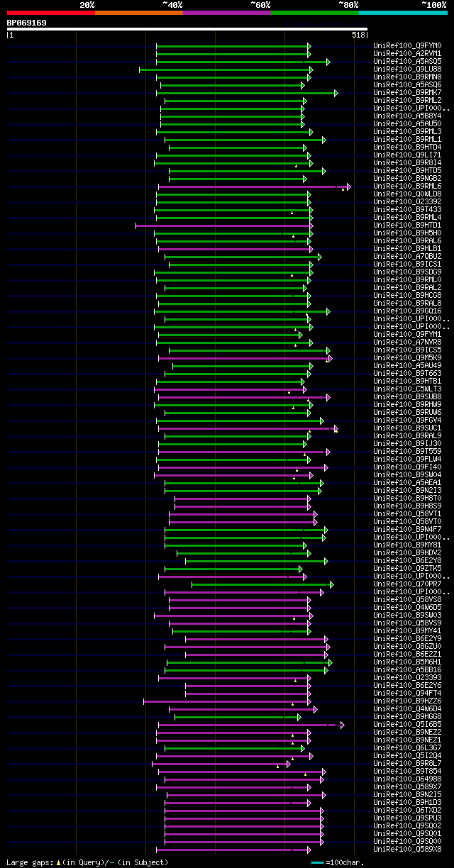Image resolution: width=454 pixels, height=868 pixels.
Task: Select the label UniRef100_B9SDG9
Action: [x=407, y=272]
